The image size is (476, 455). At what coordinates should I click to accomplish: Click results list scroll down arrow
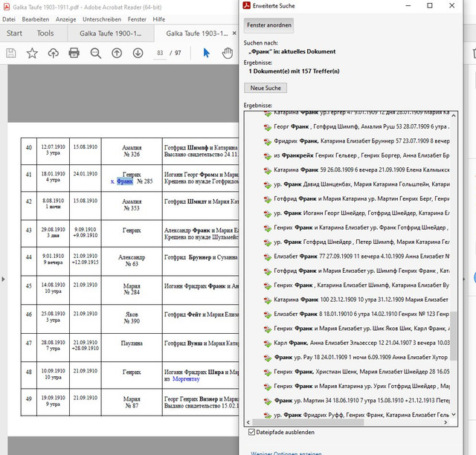coord(454,415)
